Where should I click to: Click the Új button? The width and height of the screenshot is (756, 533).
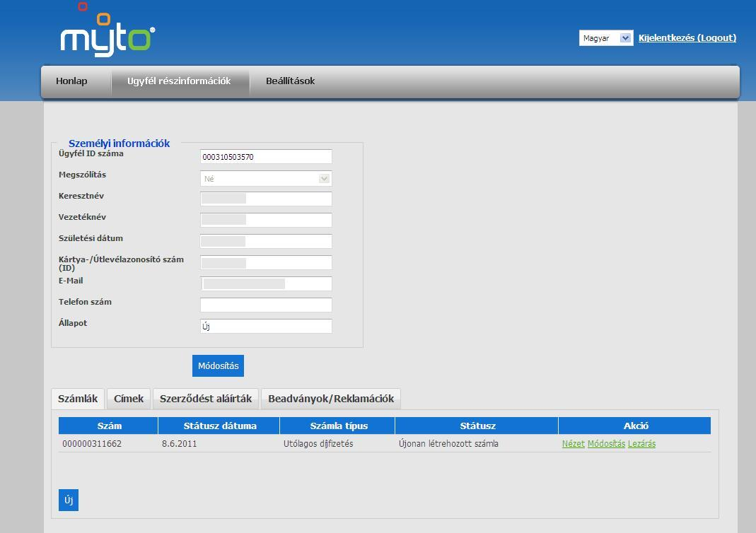tap(69, 500)
